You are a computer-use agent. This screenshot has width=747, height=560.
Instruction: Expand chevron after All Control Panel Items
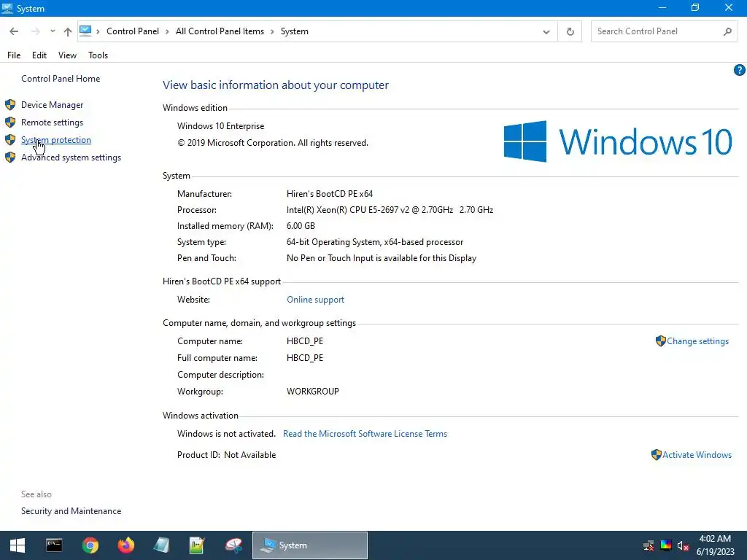pyautogui.click(x=272, y=31)
